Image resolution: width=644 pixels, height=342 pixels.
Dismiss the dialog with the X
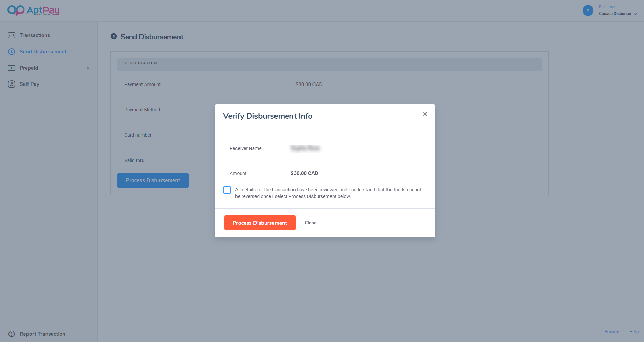click(x=425, y=114)
